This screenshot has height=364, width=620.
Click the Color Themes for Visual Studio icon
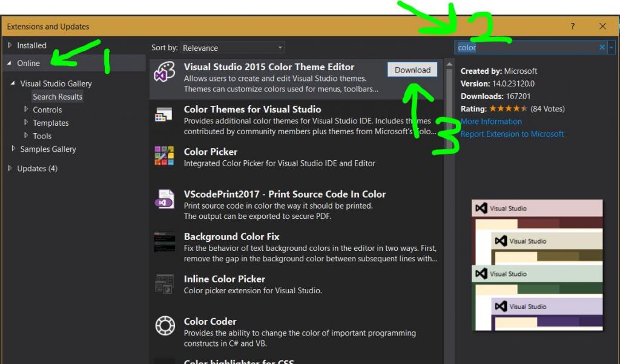163,114
